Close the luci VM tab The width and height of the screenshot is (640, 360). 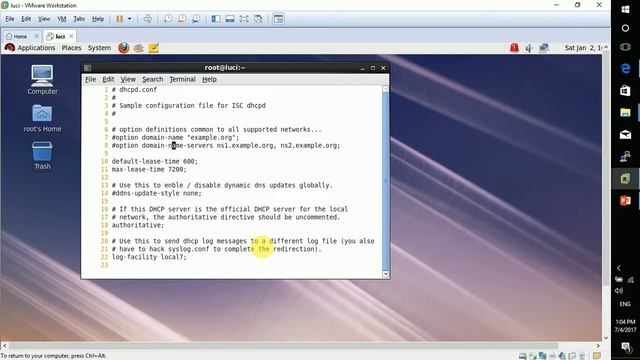(x=71, y=36)
